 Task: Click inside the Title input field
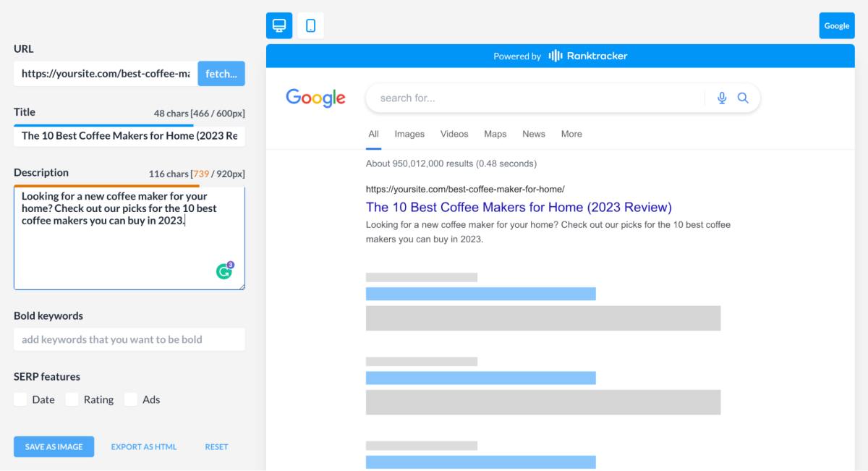(x=129, y=136)
